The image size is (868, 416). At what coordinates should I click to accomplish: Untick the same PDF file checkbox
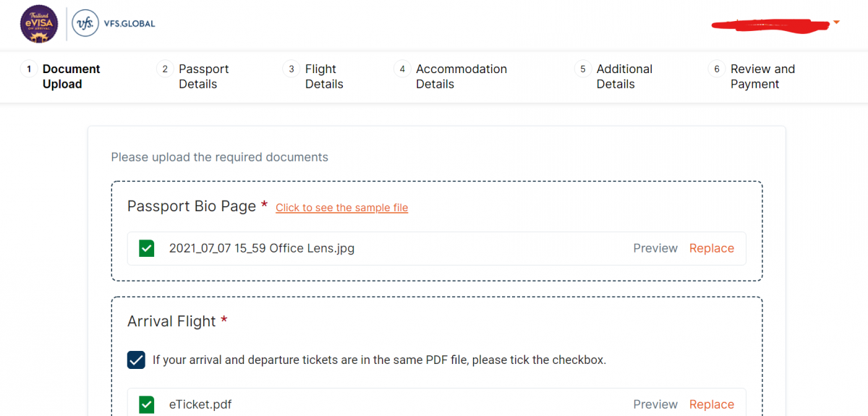136,360
